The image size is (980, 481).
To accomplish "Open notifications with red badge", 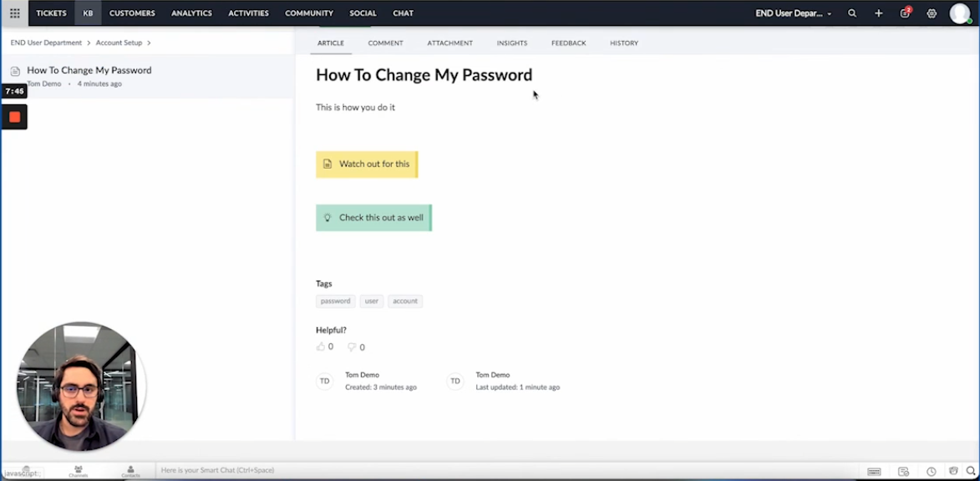I will [905, 13].
